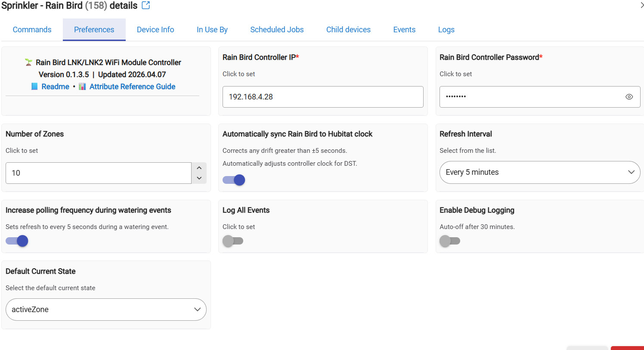Decrease Number of Zones with down arrow
Viewport: 644px width, 350px height.
point(199,178)
